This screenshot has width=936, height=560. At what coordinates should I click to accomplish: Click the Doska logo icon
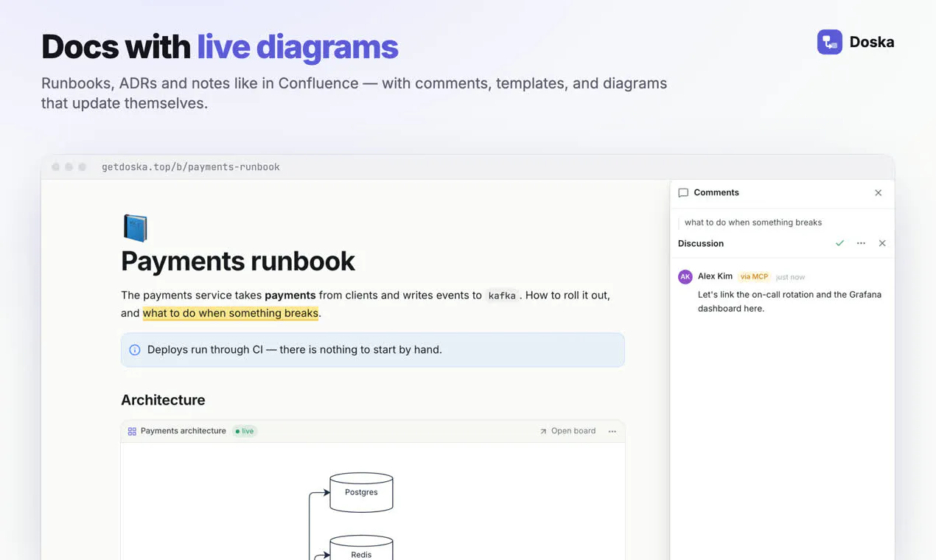(x=830, y=42)
